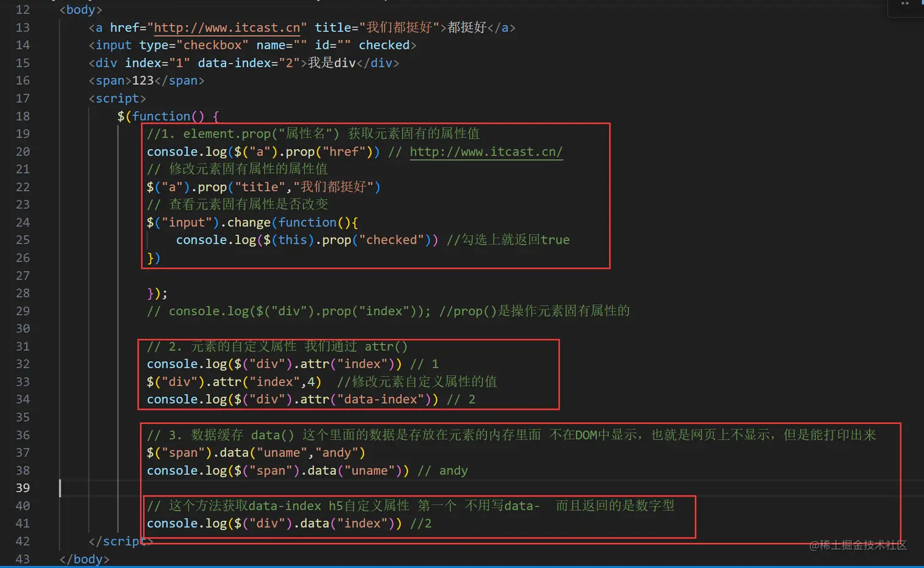Click the checked attribute of the input tag
Image resolution: width=924 pixels, height=568 pixels.
pyautogui.click(x=384, y=45)
